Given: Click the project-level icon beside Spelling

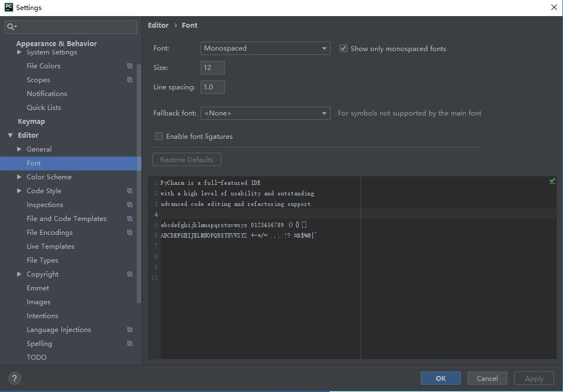Looking at the screenshot, I should coord(129,344).
